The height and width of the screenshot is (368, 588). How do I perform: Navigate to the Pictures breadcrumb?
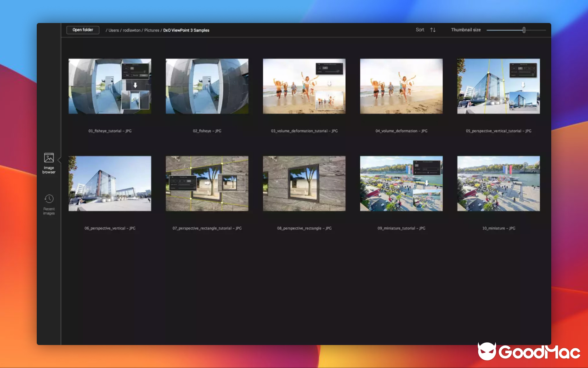pyautogui.click(x=152, y=30)
